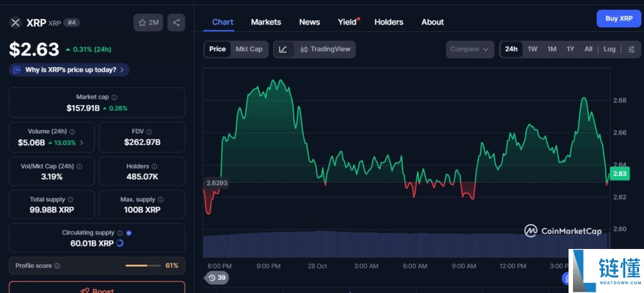Click the Buy XRP button
Screen dimensions: 644x293
pos(619,18)
